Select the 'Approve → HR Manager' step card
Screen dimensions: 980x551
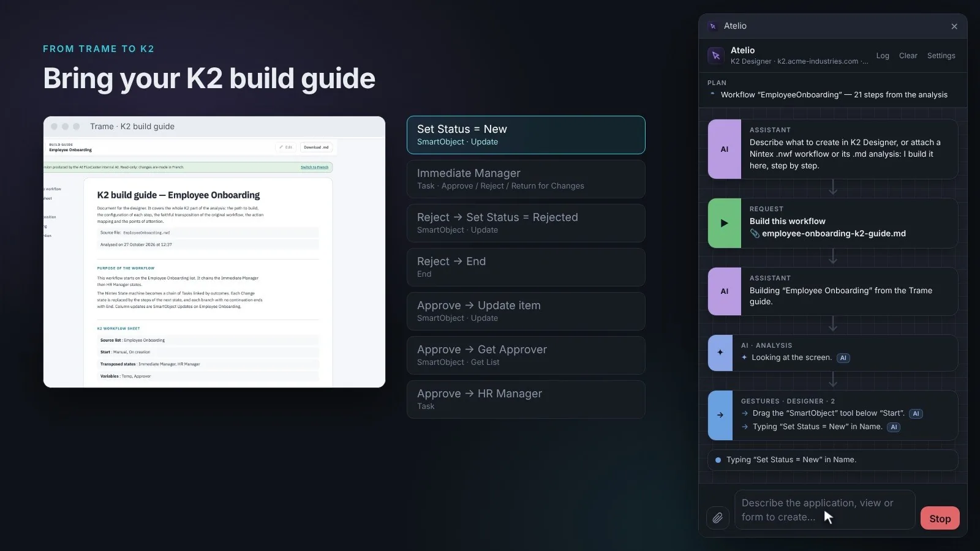(x=526, y=399)
